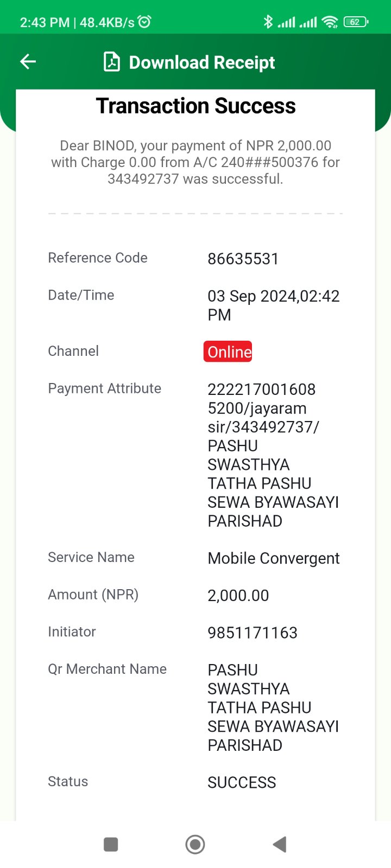Tap the Wi-Fi status icon
Viewport: 391px width, 868px height.
coord(330,22)
